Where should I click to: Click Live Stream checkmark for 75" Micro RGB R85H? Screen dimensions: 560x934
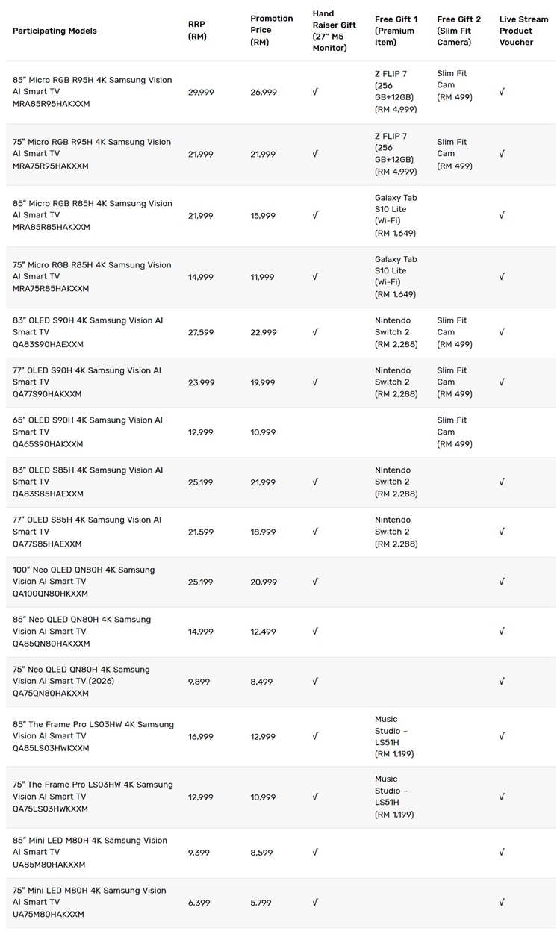[x=502, y=277]
